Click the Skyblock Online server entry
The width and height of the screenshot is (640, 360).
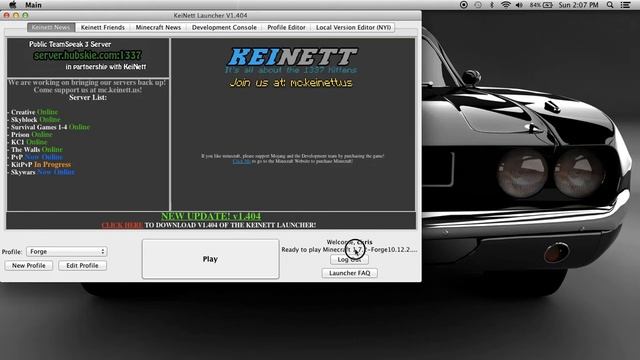(x=36, y=120)
